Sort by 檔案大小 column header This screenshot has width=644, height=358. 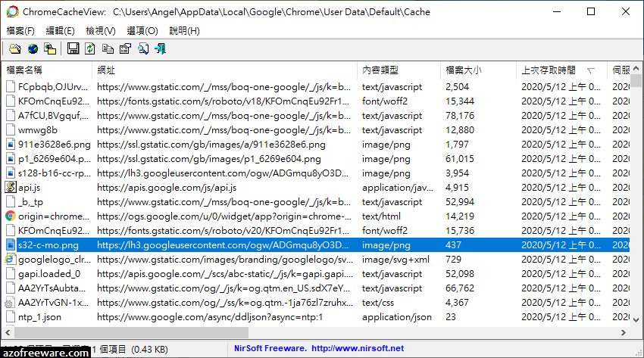click(479, 70)
